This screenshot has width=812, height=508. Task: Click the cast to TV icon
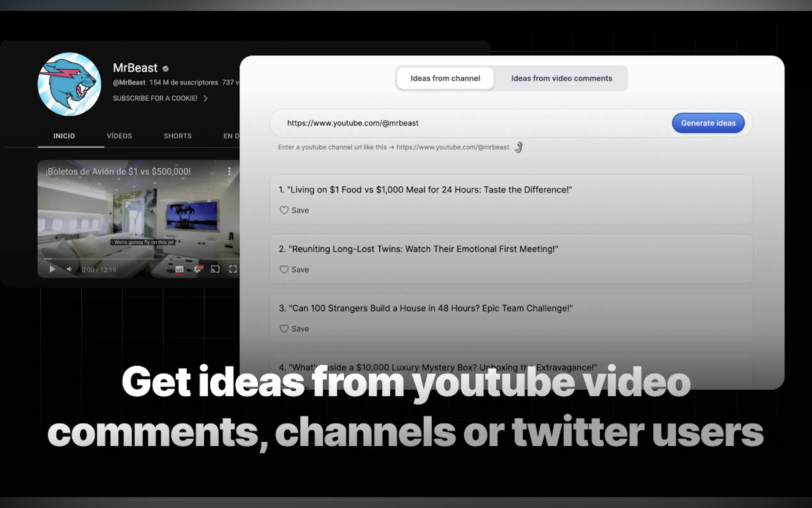tap(215, 269)
